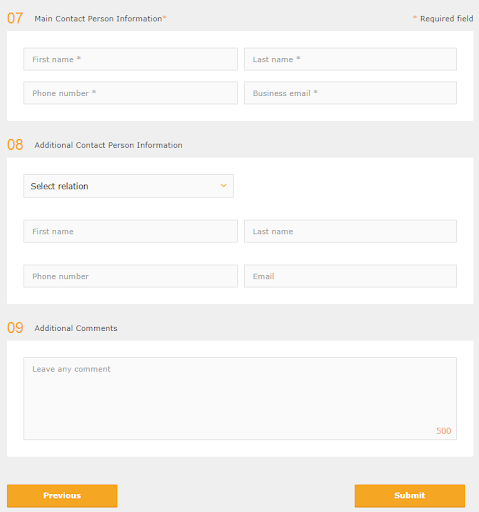The height and width of the screenshot is (512, 479).
Task: Go back with the Previous button
Action: pyautogui.click(x=62, y=496)
